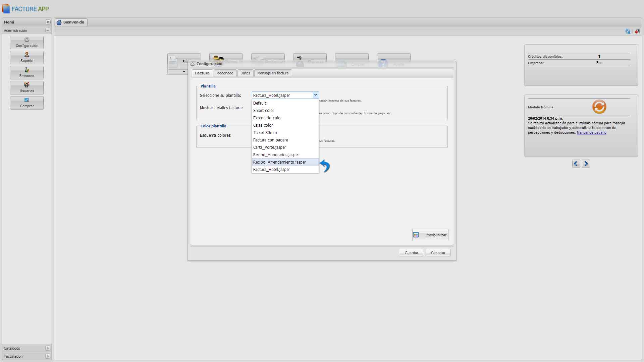This screenshot has width=644, height=362.
Task: Collapse the Administración section
Action: (48, 31)
